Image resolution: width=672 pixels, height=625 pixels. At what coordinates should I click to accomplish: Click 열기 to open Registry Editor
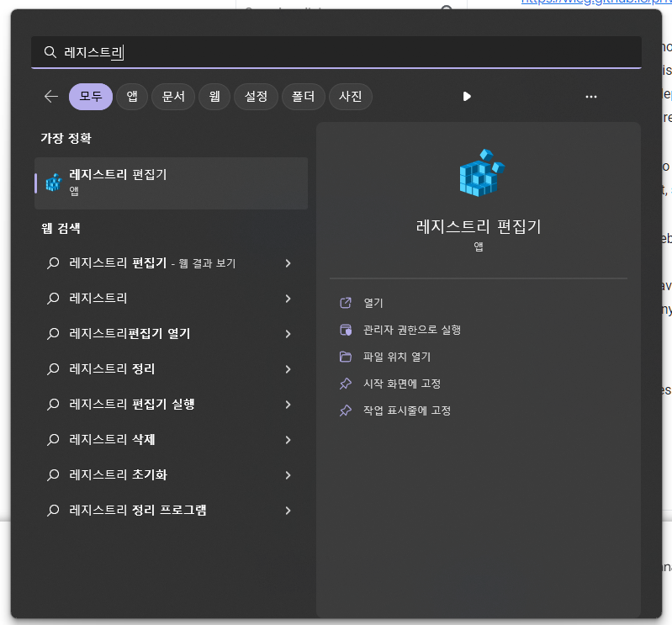click(x=373, y=303)
